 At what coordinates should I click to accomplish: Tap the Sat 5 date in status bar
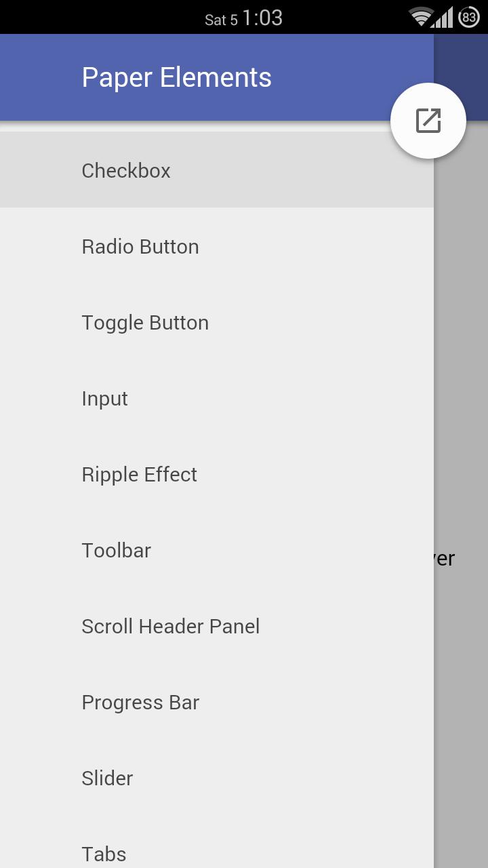(x=221, y=20)
